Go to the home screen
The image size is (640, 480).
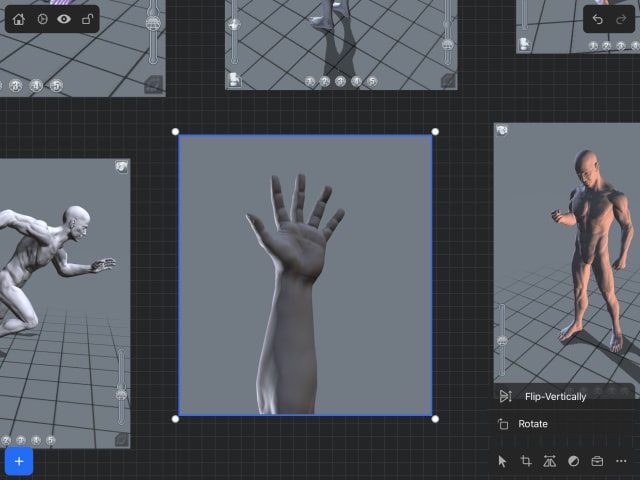click(x=19, y=19)
